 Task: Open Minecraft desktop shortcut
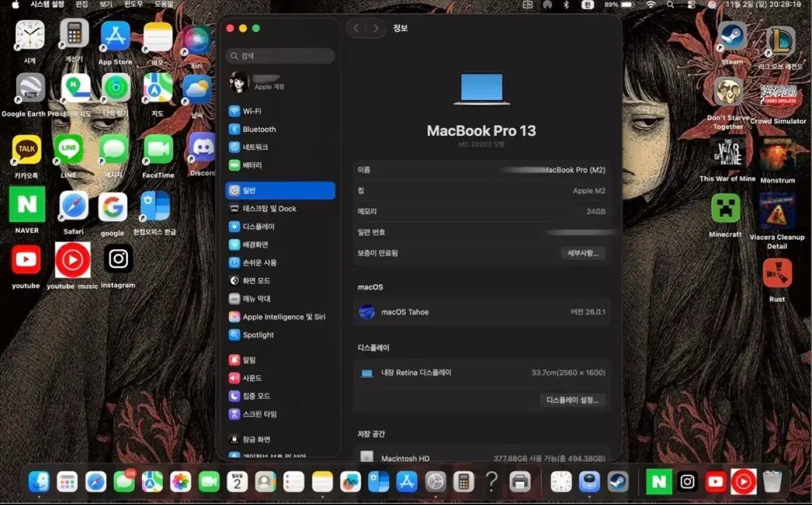[725, 215]
